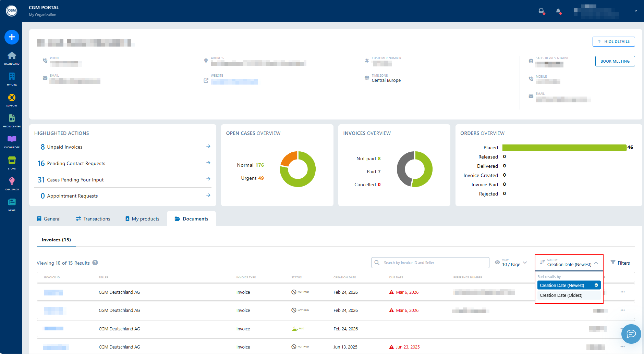Click the open cases donut chart
This screenshot has height=354, width=644.
tap(297, 169)
